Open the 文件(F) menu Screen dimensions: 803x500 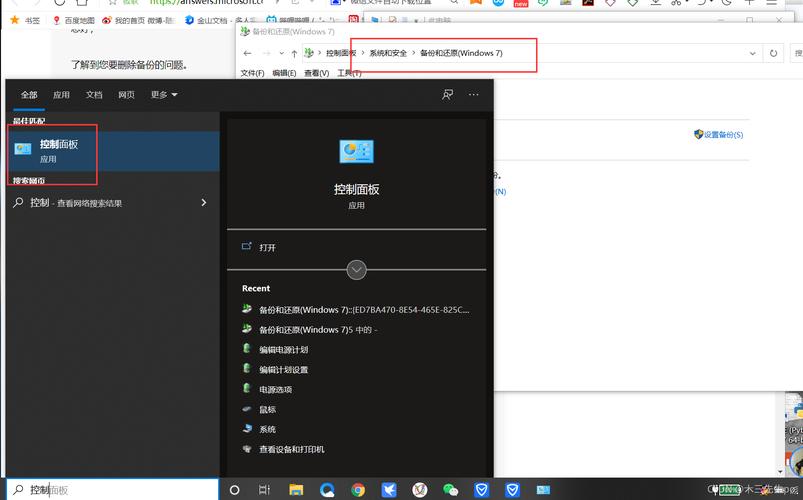(x=253, y=73)
